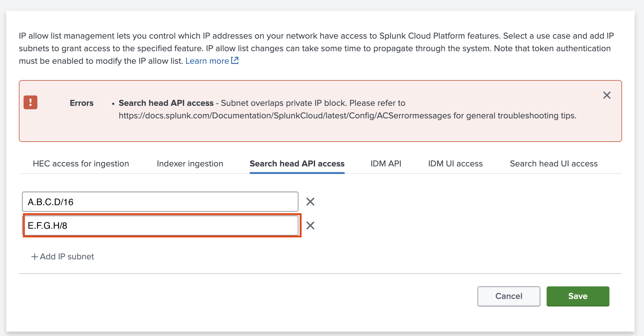Open the IDM API tab
This screenshot has width=644, height=336.
(x=386, y=164)
